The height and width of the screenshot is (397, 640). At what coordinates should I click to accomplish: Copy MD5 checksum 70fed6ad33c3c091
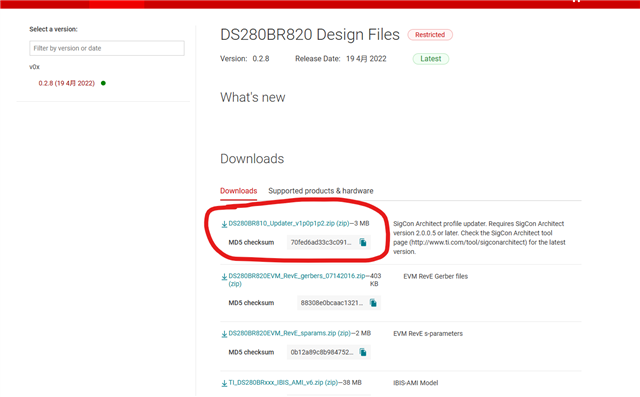(362, 242)
